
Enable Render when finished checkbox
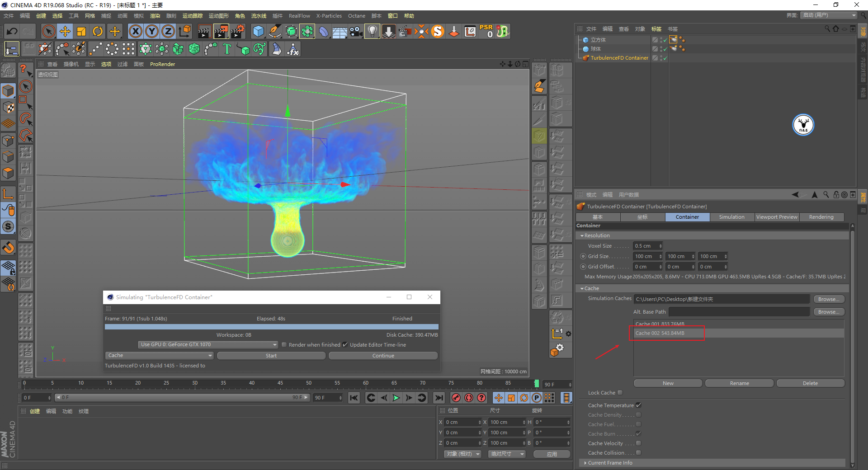click(284, 345)
